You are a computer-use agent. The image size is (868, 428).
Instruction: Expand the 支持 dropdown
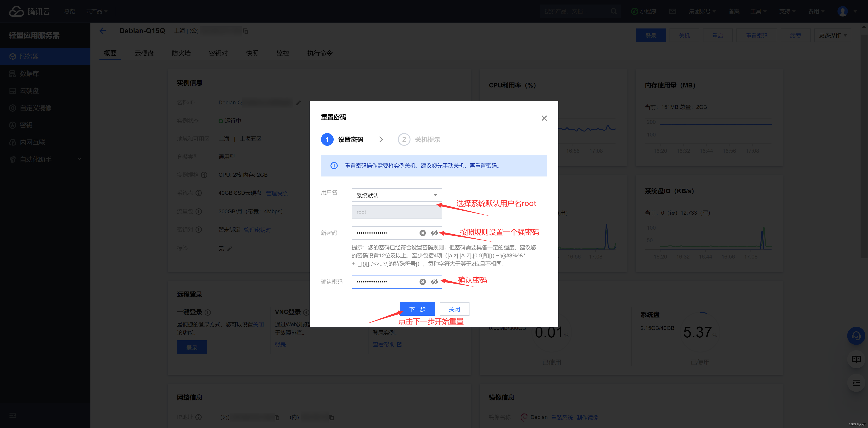tap(787, 11)
